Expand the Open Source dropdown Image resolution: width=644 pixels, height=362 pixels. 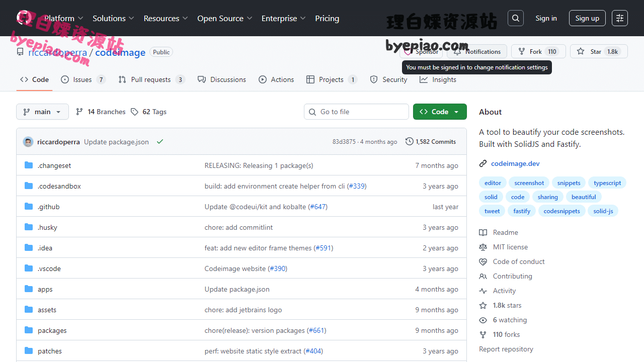(x=224, y=18)
